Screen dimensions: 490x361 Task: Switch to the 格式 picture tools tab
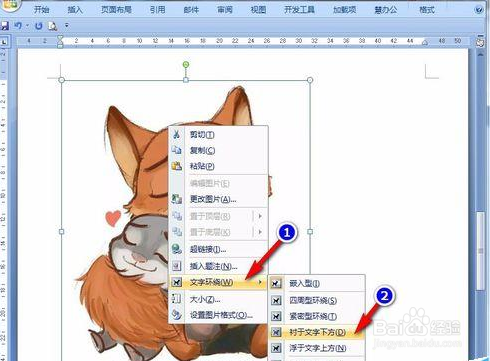[427, 10]
